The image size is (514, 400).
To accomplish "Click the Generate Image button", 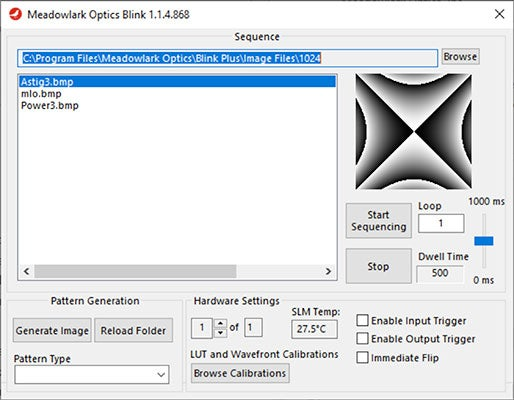I will click(52, 330).
